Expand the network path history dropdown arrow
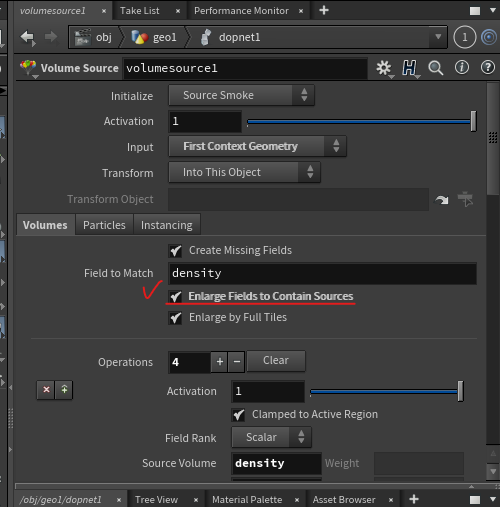Image resolution: width=500 pixels, height=507 pixels. [x=438, y=36]
